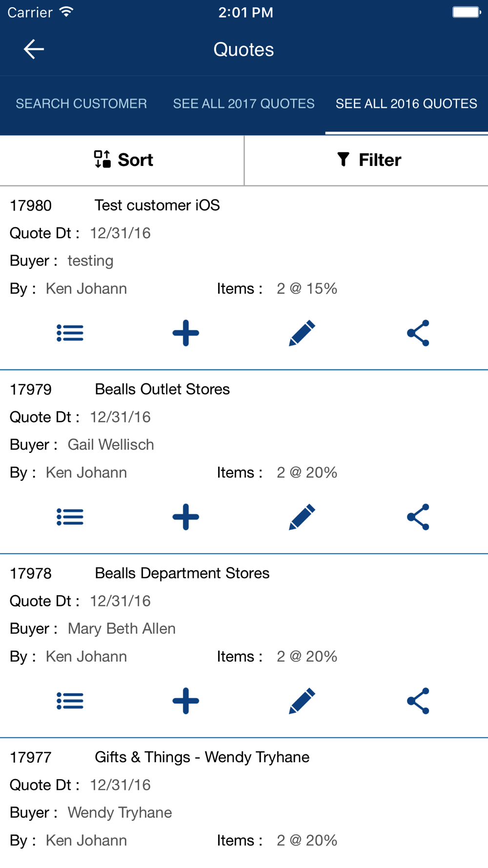This screenshot has height=868, width=488.
Task: Tap plus icon for quote 17978
Action: [x=186, y=702]
